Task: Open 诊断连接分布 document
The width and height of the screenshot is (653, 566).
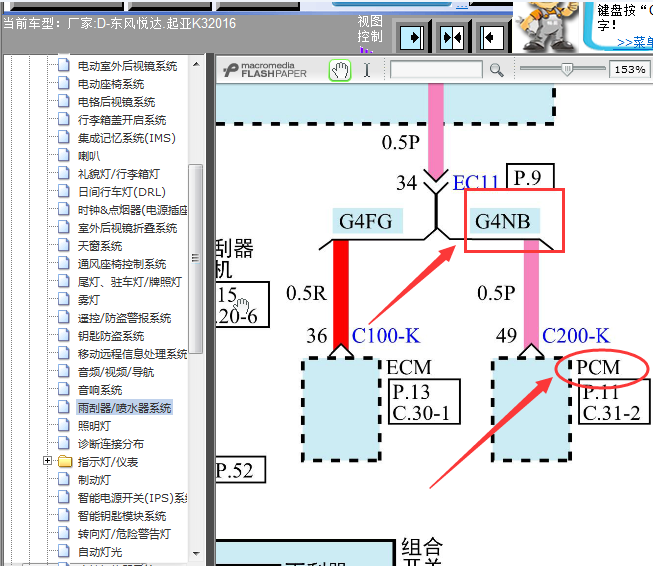Action: [x=111, y=444]
